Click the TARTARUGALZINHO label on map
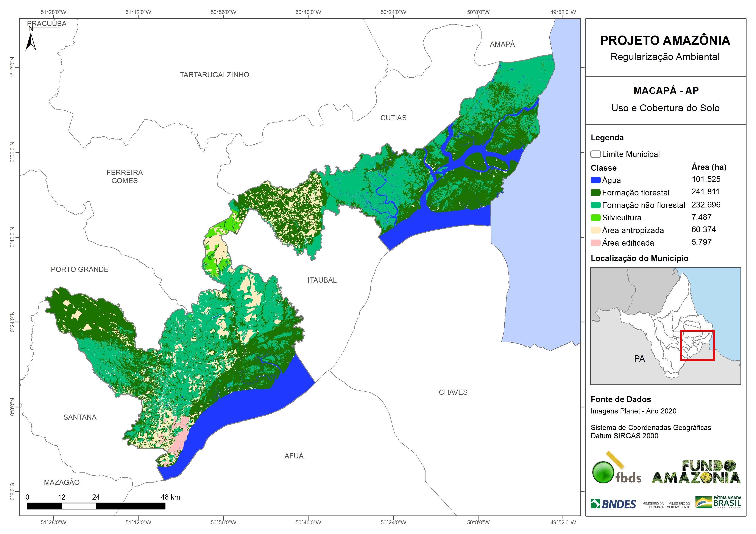The height and width of the screenshot is (534, 756). [x=214, y=75]
